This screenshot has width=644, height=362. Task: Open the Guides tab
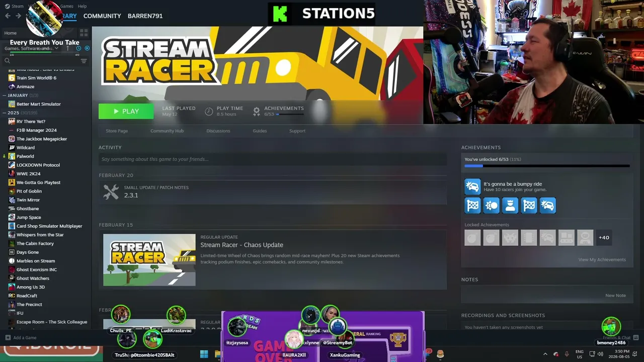point(260,131)
